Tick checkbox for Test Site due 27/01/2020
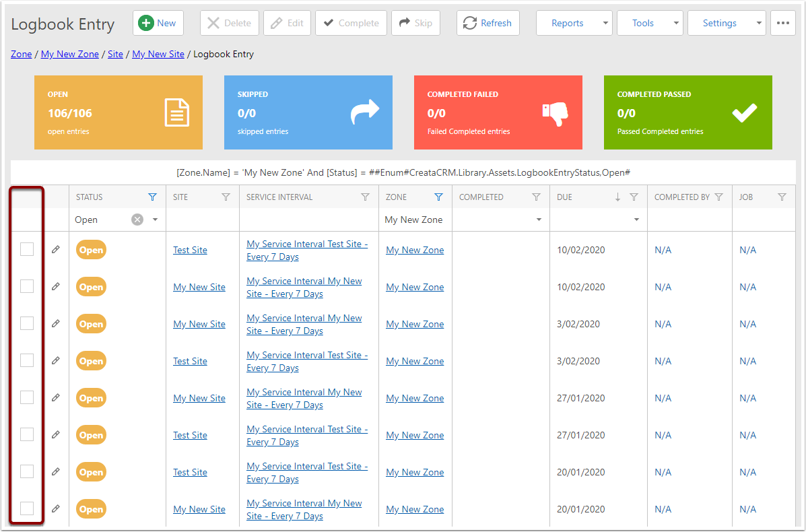806x532 pixels. tap(27, 434)
